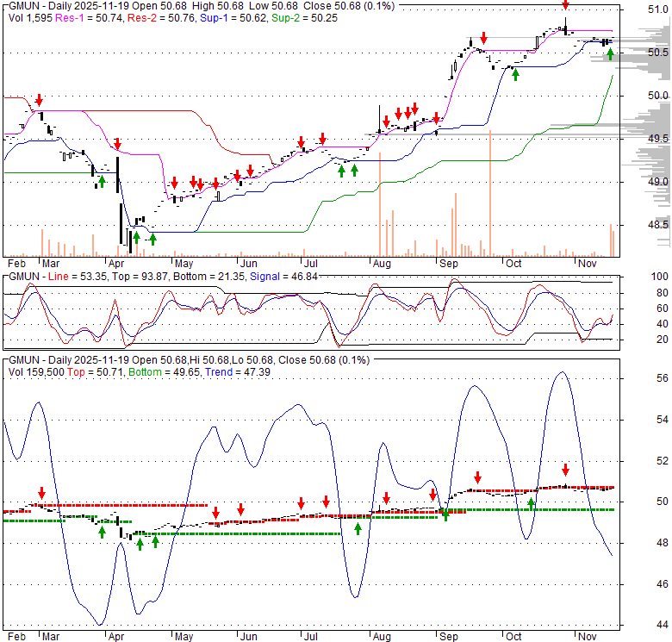This screenshot has width=672, height=642.
Task: Click the red arrow in late October on the bottom chart
Action: (x=565, y=470)
